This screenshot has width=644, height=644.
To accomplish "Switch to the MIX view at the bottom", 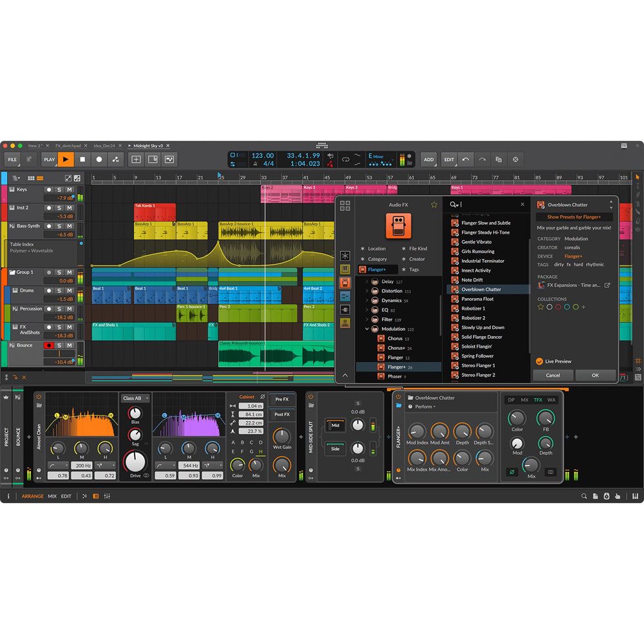I will click(x=52, y=496).
